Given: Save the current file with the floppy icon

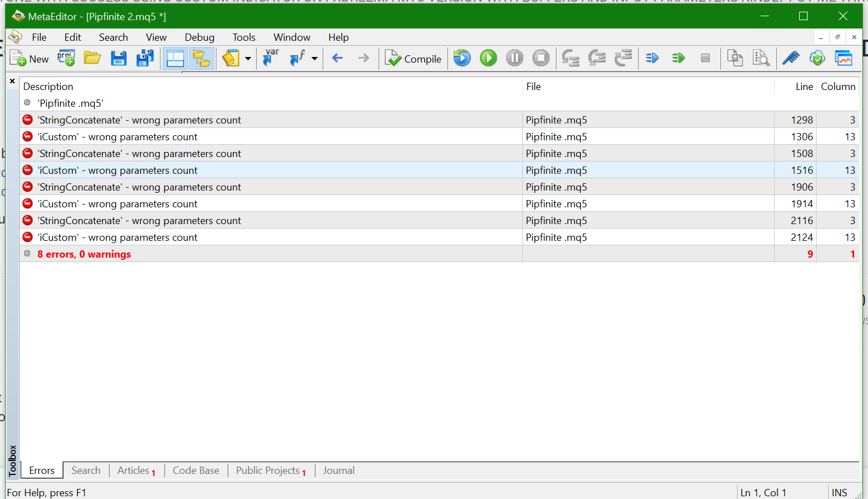Looking at the screenshot, I should (119, 58).
